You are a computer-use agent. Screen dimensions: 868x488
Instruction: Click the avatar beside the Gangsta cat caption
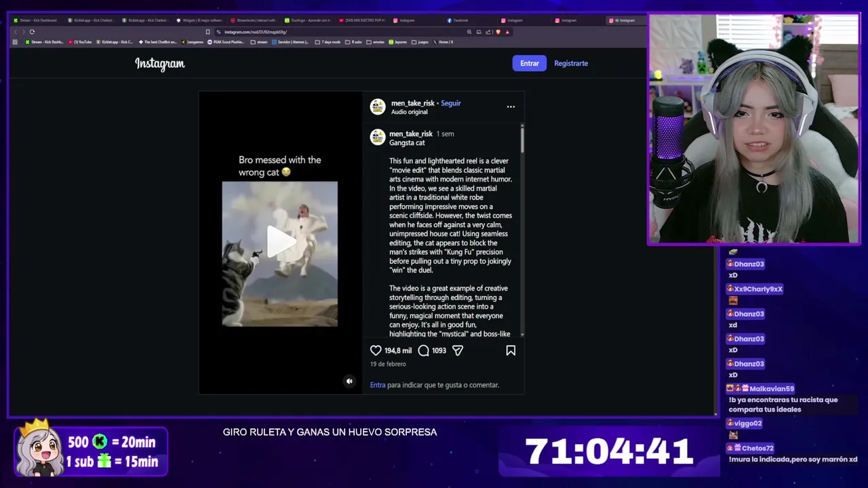(378, 137)
